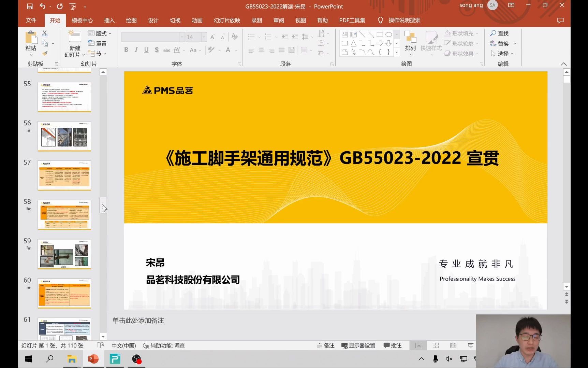Toggle bold formatting (B)

[126, 50]
